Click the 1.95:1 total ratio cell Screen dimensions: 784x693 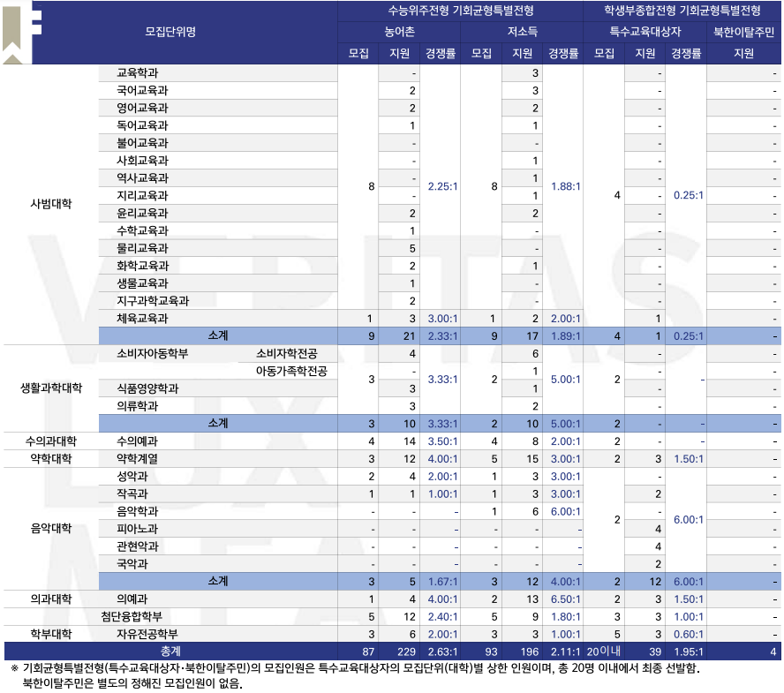click(x=688, y=652)
